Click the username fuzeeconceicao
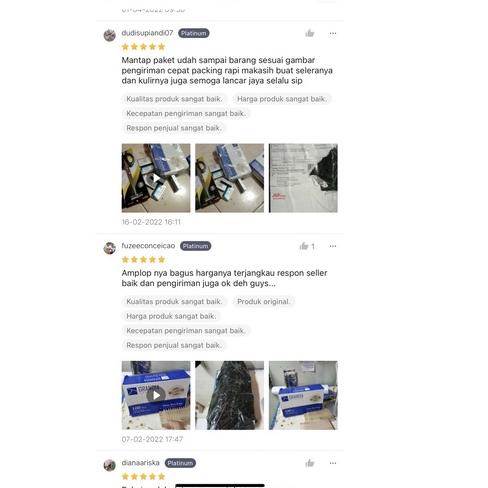Screen dimensions: 488x488 (x=148, y=246)
